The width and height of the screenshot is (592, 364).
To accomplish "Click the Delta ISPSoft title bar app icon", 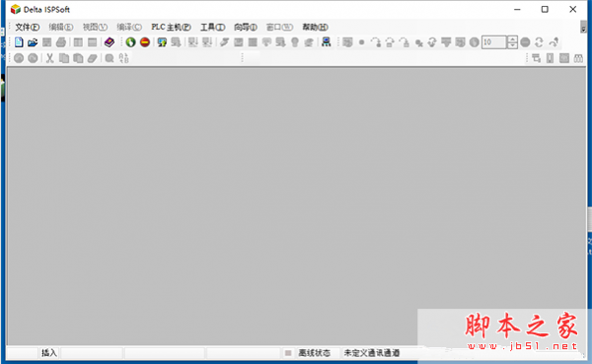I will pos(16,10).
